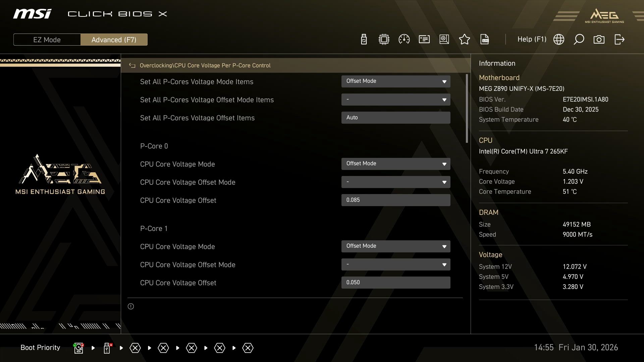Take screenshot with the camera icon
Image resolution: width=644 pixels, height=362 pixels.
(x=599, y=40)
